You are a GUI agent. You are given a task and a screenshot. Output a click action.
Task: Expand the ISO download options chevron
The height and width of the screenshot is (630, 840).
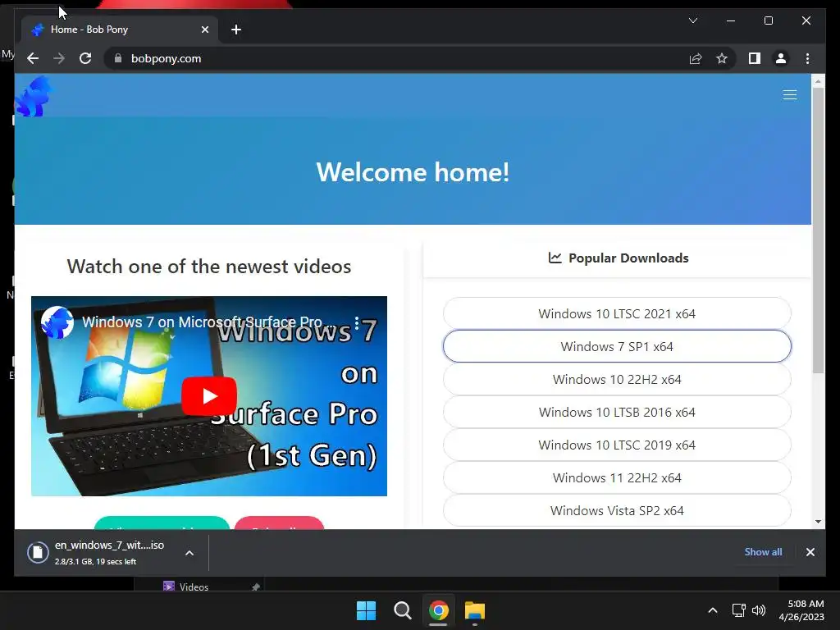coord(189,553)
